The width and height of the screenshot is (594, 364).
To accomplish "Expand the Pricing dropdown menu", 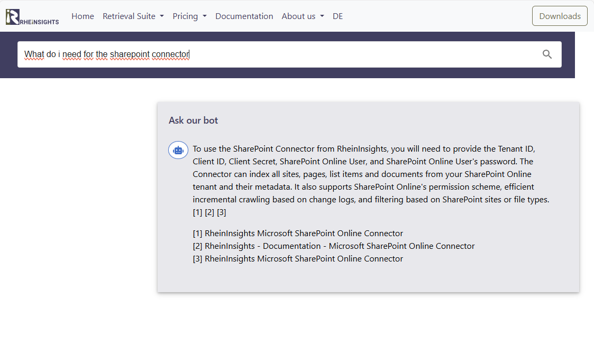I will (x=189, y=16).
